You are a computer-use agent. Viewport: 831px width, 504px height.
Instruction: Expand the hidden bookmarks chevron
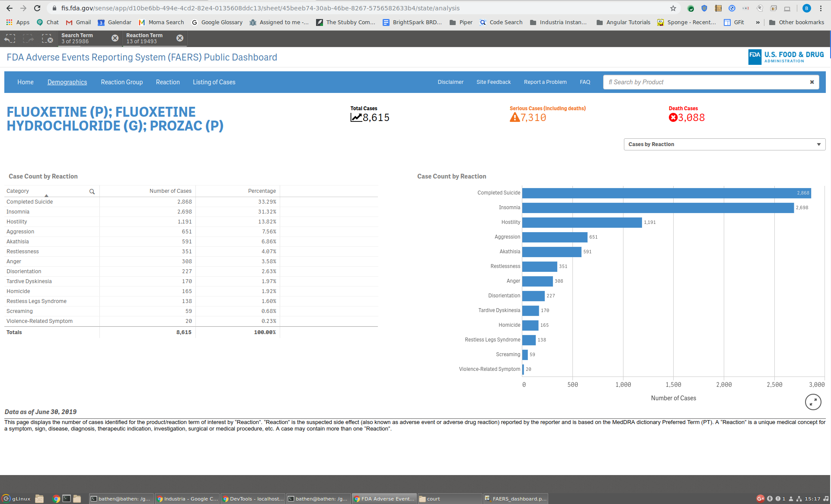pyautogui.click(x=757, y=22)
